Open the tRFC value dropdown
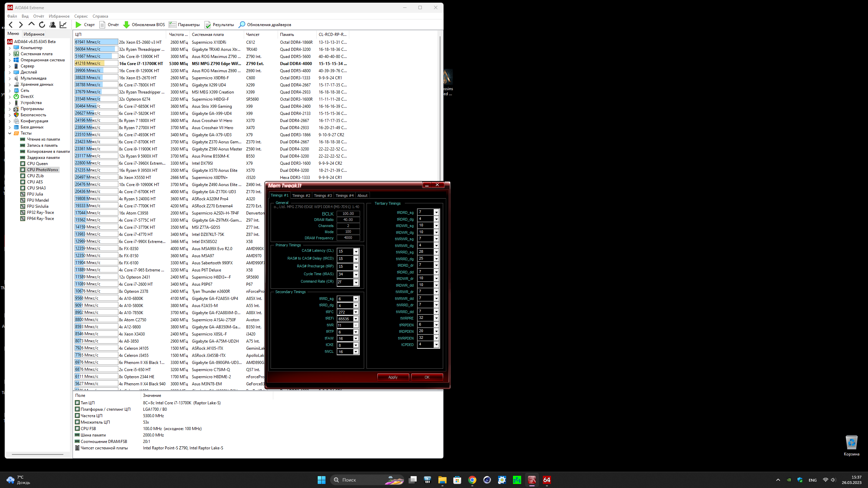 tap(356, 312)
